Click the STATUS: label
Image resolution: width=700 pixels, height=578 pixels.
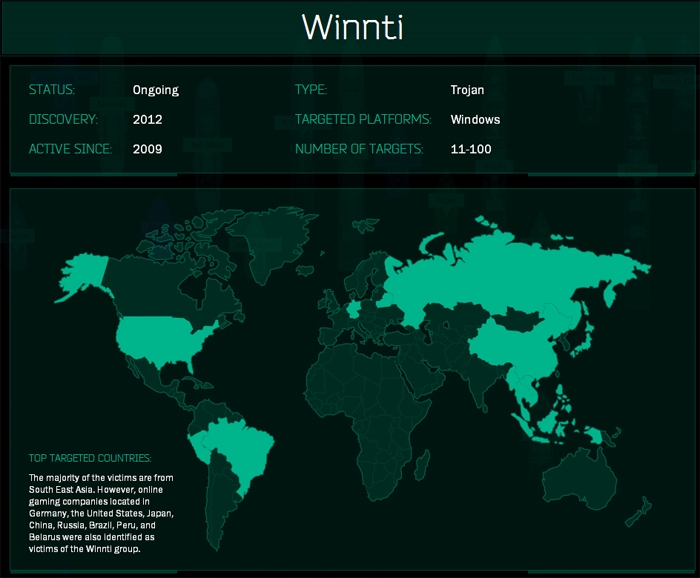(x=52, y=90)
